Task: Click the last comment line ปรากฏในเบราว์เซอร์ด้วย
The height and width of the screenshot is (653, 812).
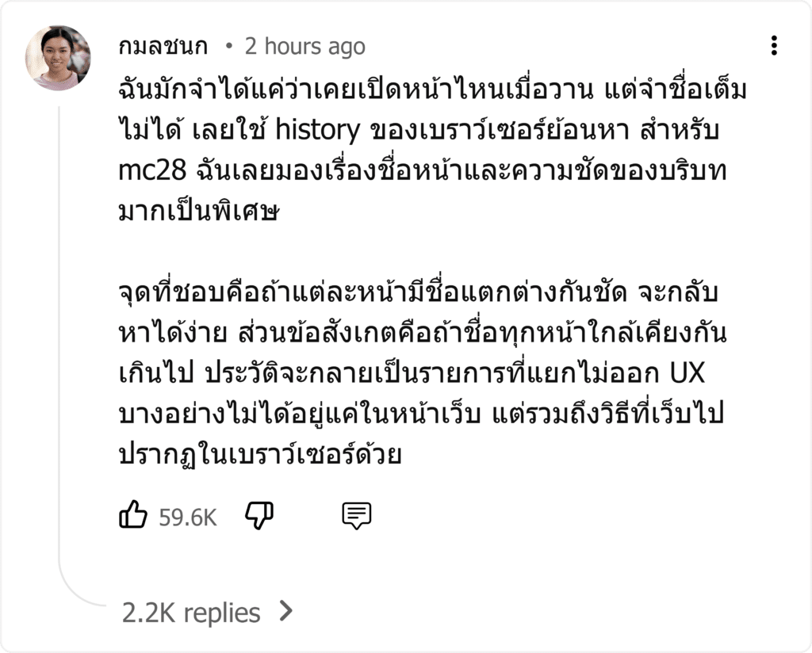Action: pos(260,454)
